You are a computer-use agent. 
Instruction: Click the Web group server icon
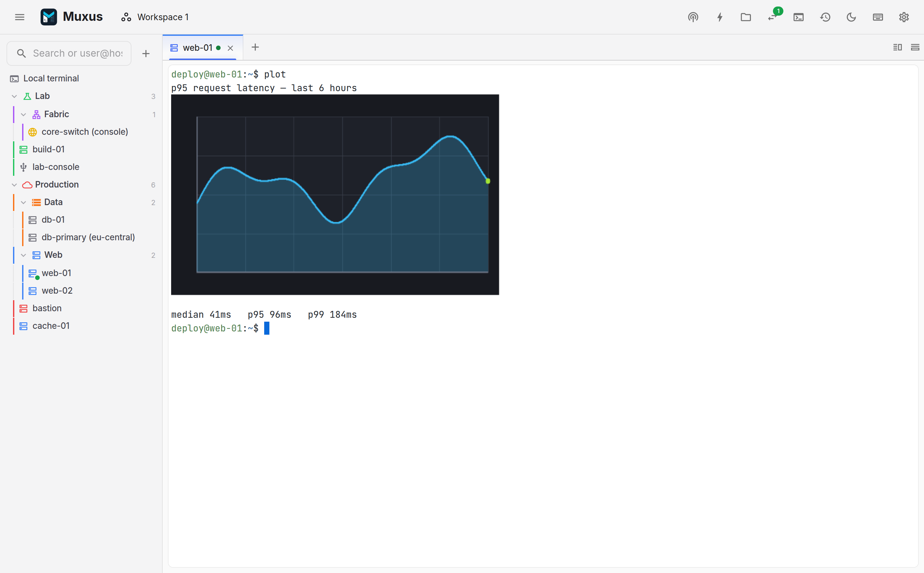click(36, 255)
